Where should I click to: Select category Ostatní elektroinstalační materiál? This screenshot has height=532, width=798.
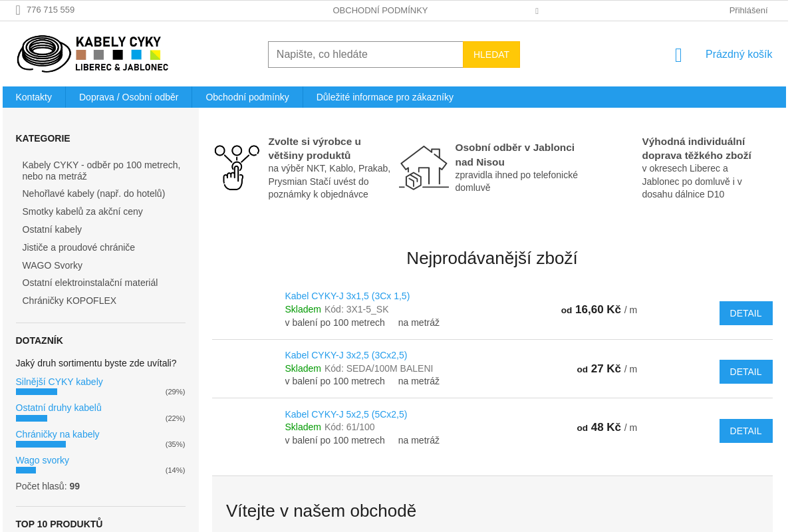90,283
